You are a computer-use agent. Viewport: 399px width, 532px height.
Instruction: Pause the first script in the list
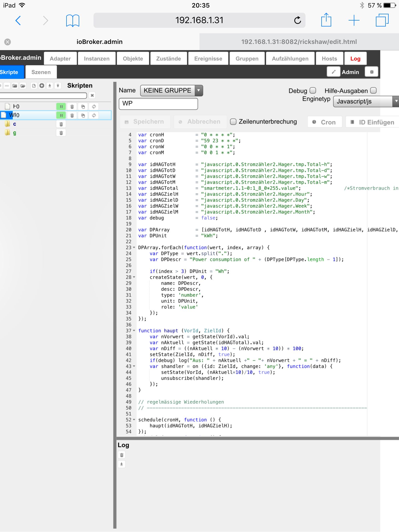pyautogui.click(x=61, y=107)
